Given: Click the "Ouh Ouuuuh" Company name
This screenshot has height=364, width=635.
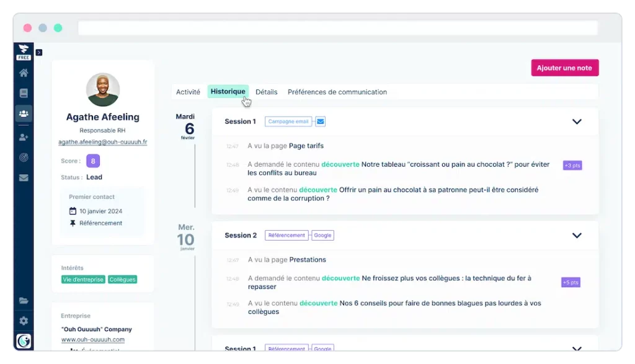Looking at the screenshot, I should tap(96, 329).
